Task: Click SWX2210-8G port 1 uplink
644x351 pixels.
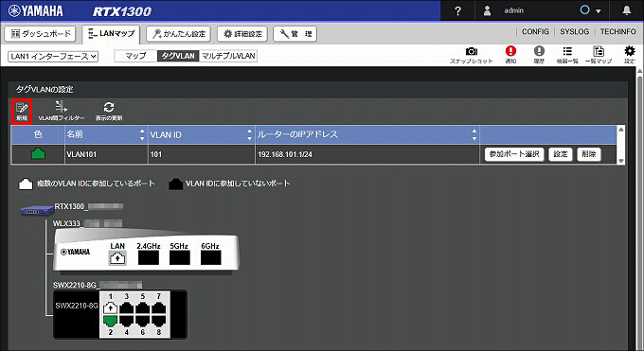Action: pos(110,307)
